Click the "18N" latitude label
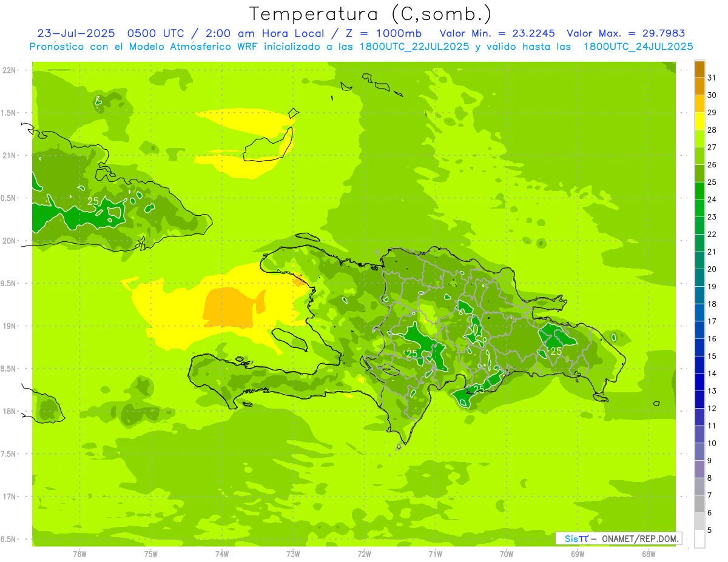728x562 pixels. pos(10,411)
